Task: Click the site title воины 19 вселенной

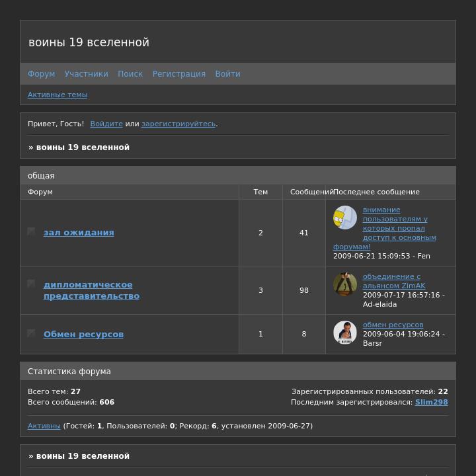Action: click(x=89, y=42)
